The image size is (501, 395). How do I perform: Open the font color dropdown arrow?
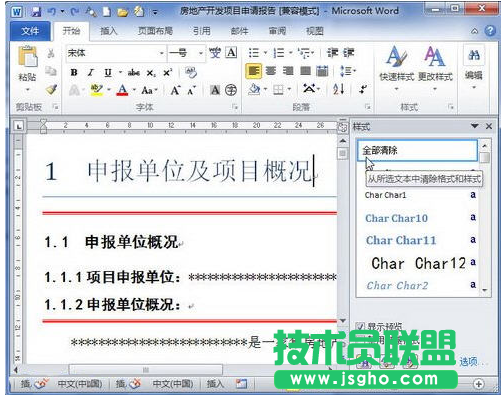click(134, 90)
